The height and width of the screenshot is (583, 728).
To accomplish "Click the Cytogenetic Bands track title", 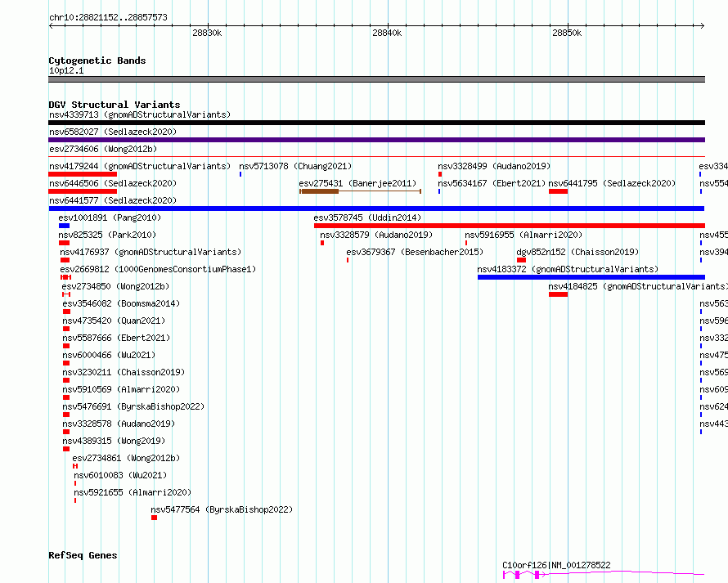I will (97, 61).
